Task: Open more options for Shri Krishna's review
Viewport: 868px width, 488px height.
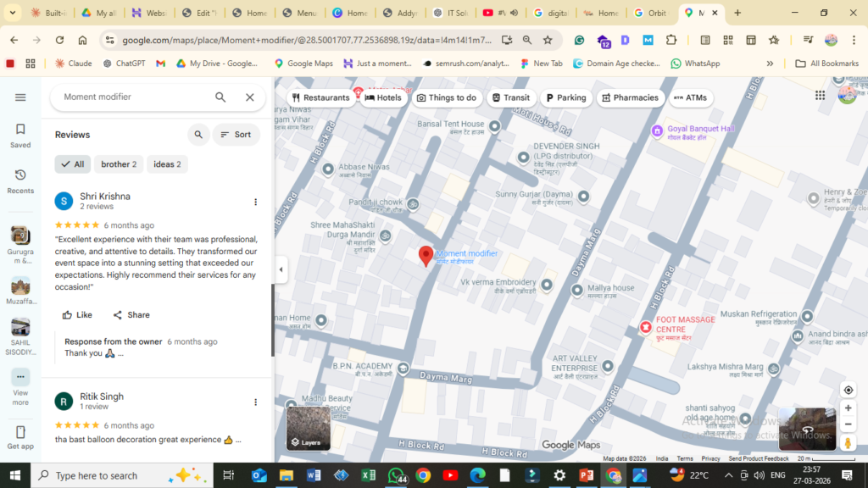Action: click(256, 202)
